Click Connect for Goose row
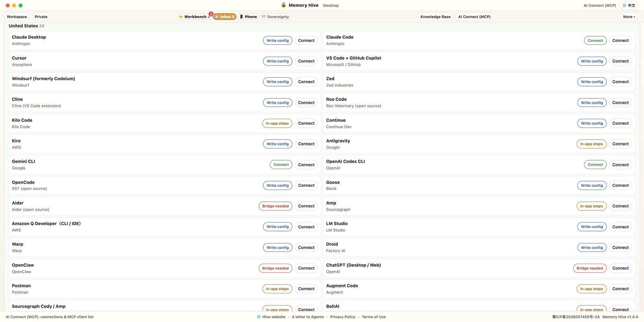Screen dimensions: 644x322 pos(621,186)
